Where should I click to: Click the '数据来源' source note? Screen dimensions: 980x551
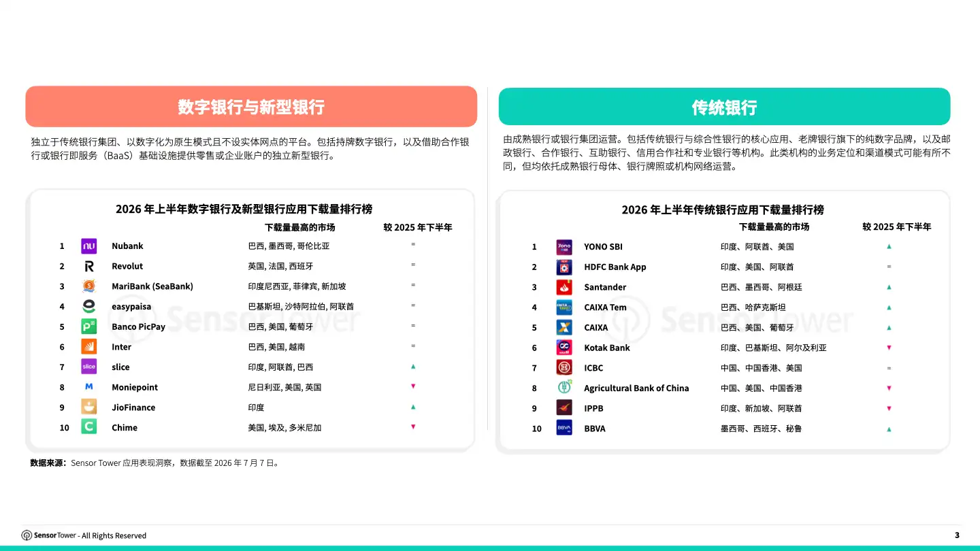pos(154,463)
